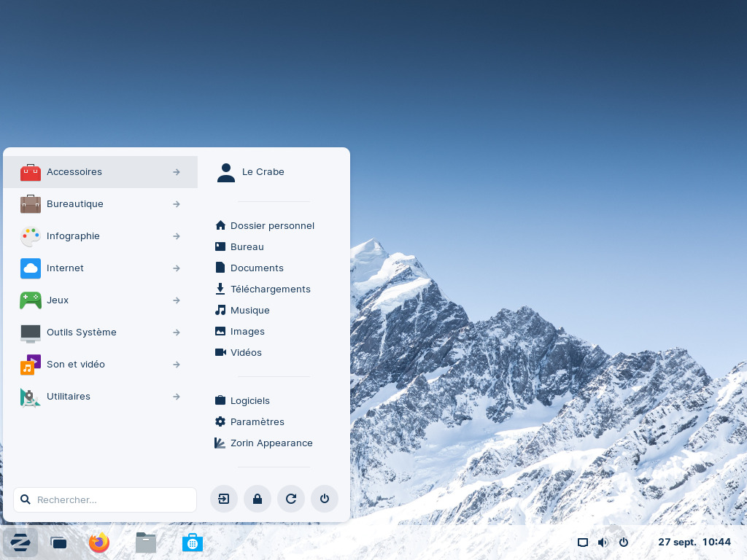The width and height of the screenshot is (747, 560).
Task: Open the Files manager in taskbar
Action: pyautogui.click(x=146, y=542)
